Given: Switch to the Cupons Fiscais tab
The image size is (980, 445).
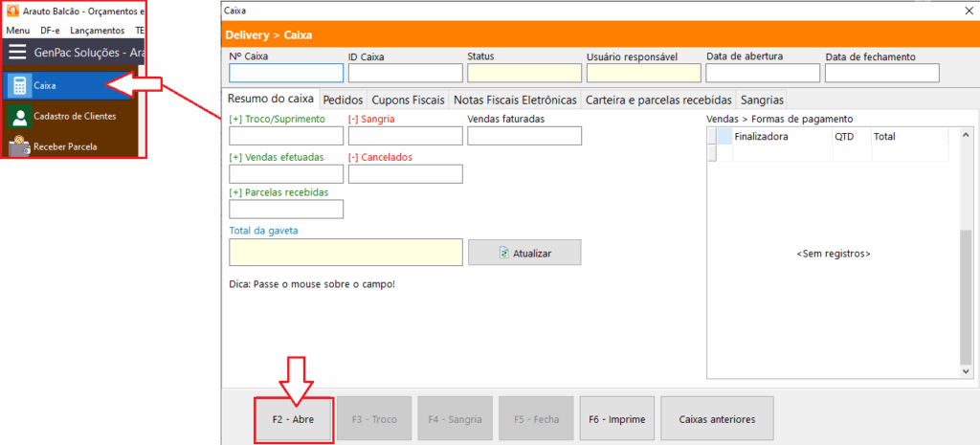Looking at the screenshot, I should coord(407,100).
